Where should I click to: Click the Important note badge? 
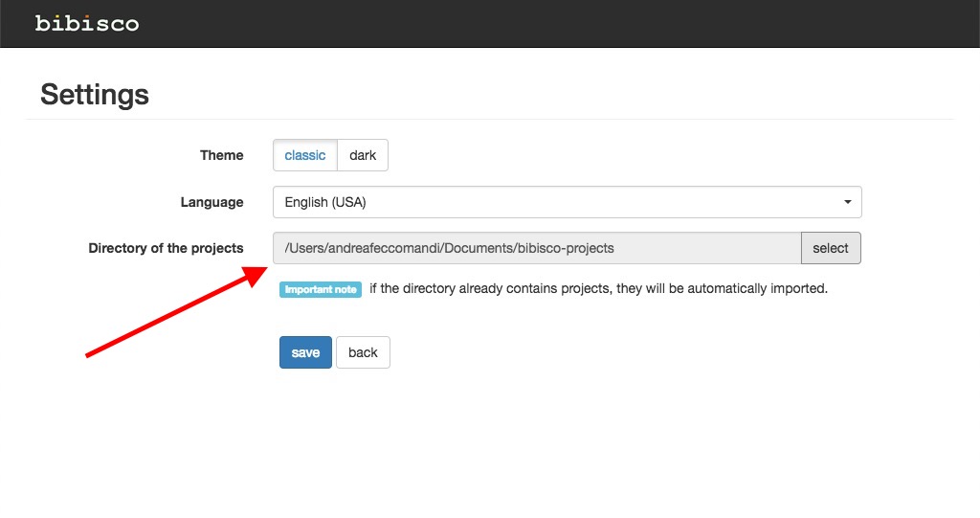point(321,290)
